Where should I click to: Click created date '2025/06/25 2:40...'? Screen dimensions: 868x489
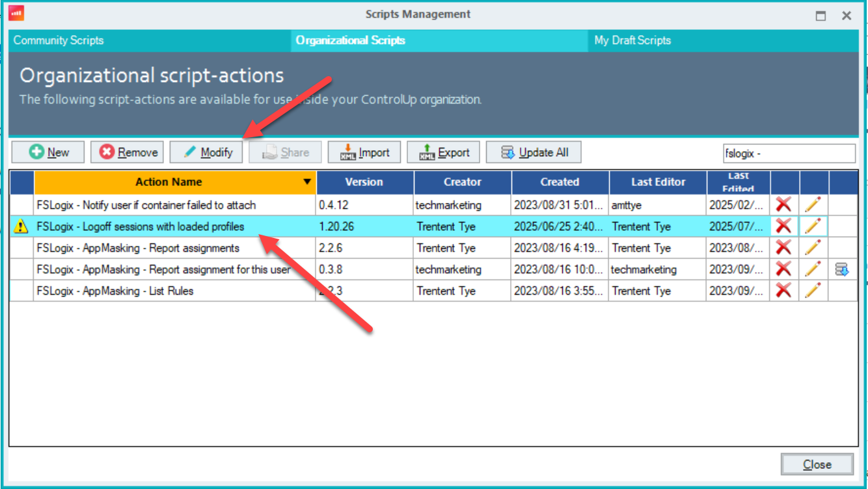tap(560, 226)
